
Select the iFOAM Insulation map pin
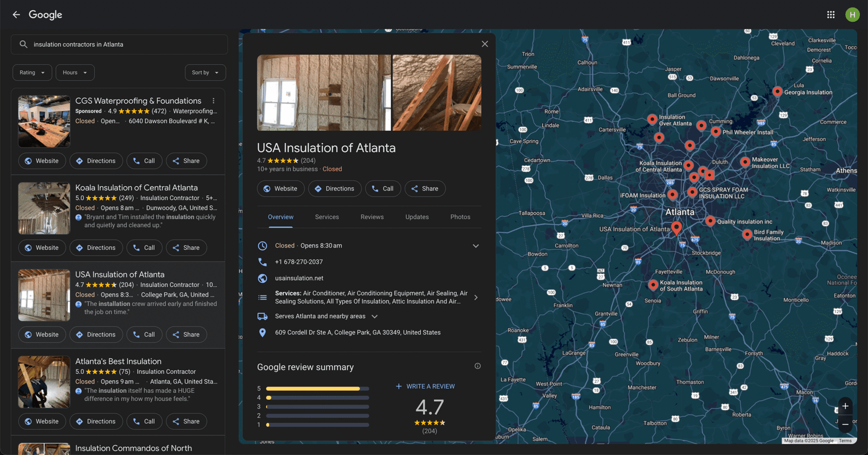point(672,194)
